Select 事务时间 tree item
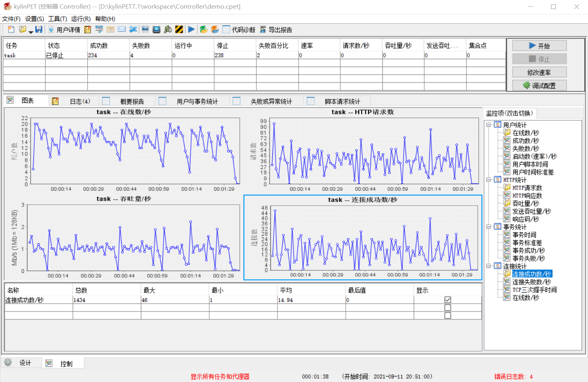This screenshot has width=588, height=382. coord(524,235)
